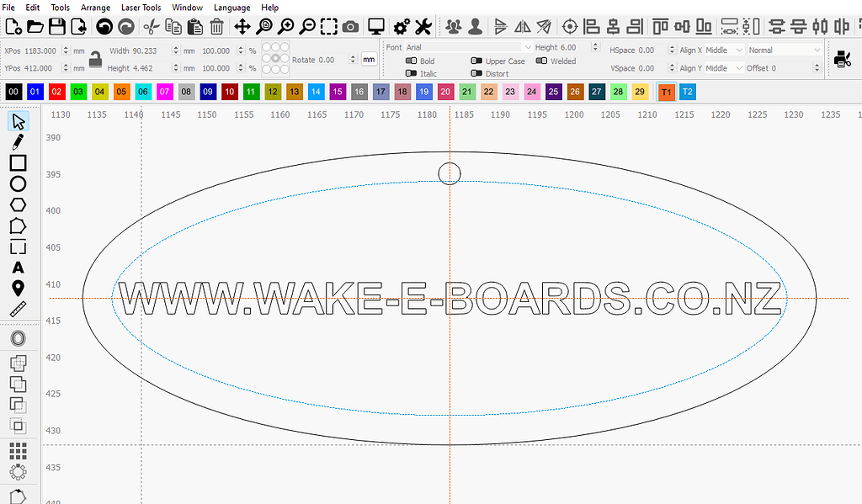Click the mm units button
862x504 pixels.
(x=369, y=60)
